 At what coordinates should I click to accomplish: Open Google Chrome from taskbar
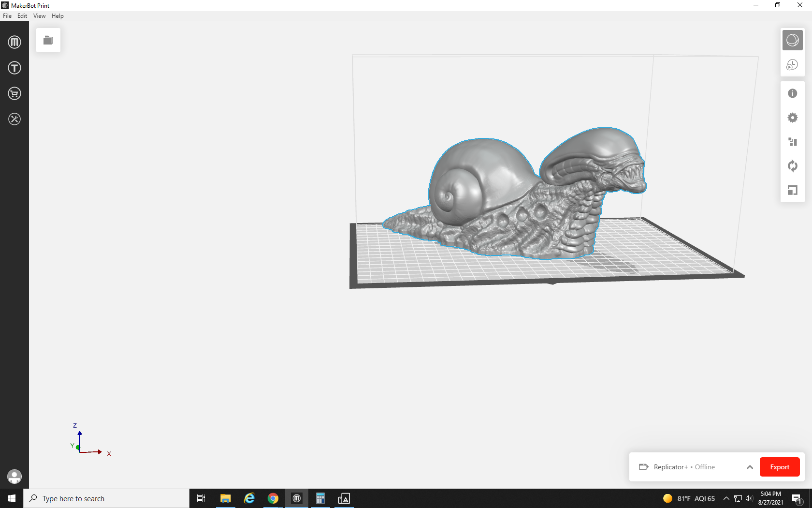(x=273, y=498)
